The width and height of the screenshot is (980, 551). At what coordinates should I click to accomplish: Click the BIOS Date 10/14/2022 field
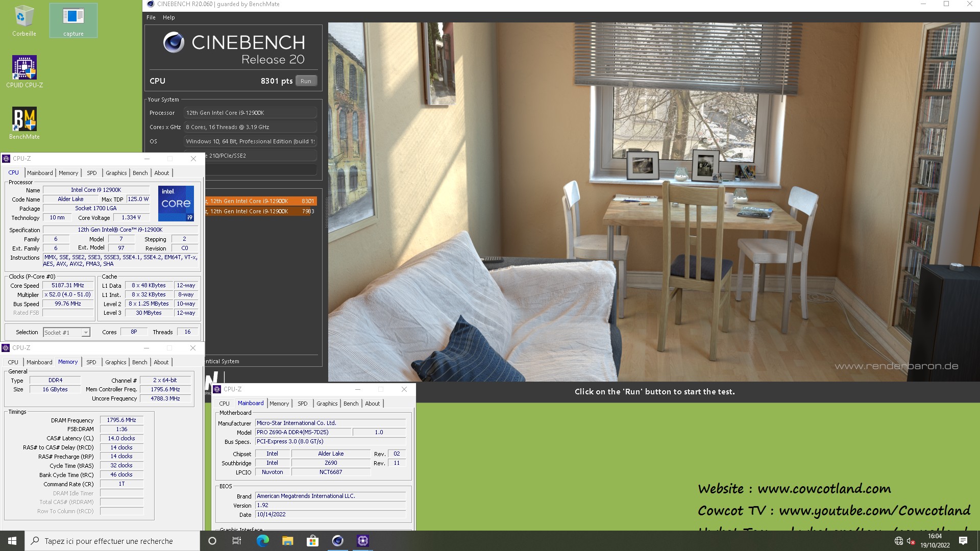pos(330,515)
